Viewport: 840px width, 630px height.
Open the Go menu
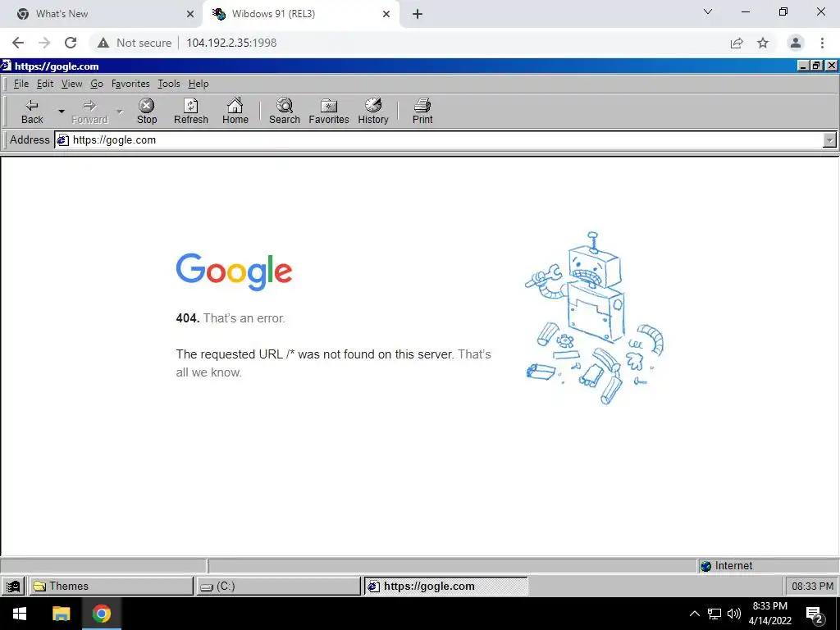tap(97, 84)
